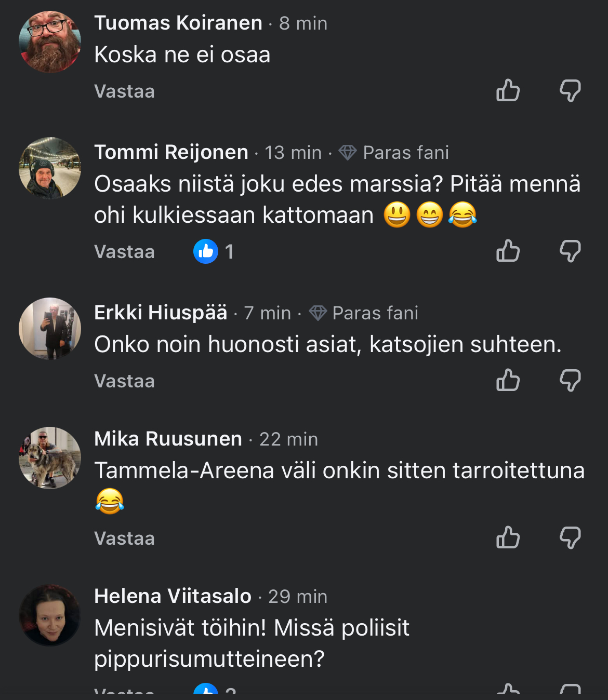The image size is (608, 700).
Task: Open Tuomas Koiranen's profile picture
Action: 50,42
